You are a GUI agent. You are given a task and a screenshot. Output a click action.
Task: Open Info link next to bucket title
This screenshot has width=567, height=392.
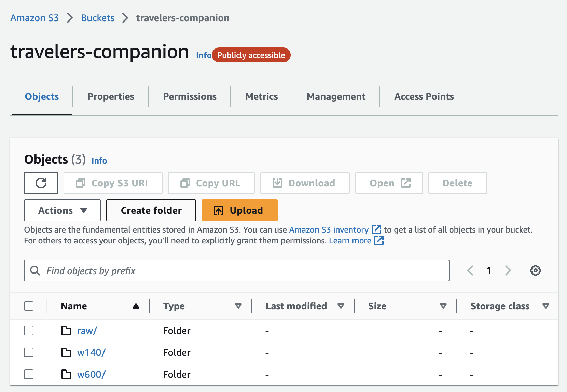[204, 55]
